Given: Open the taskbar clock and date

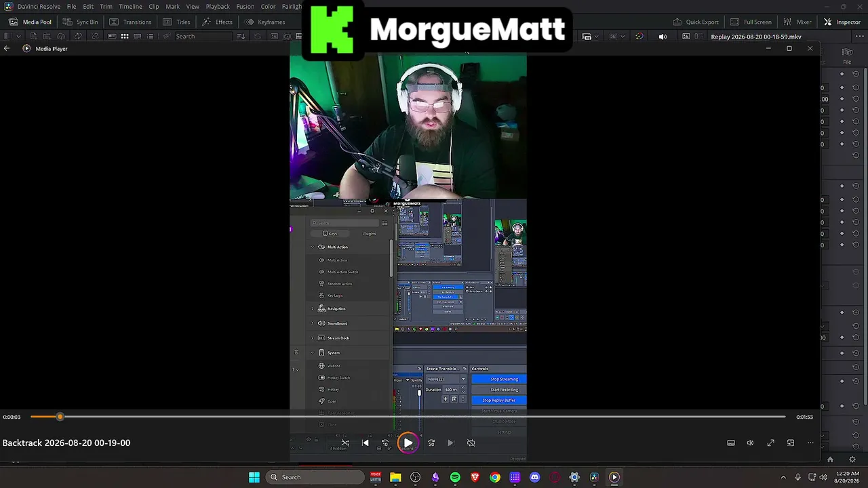Looking at the screenshot, I should tap(848, 477).
